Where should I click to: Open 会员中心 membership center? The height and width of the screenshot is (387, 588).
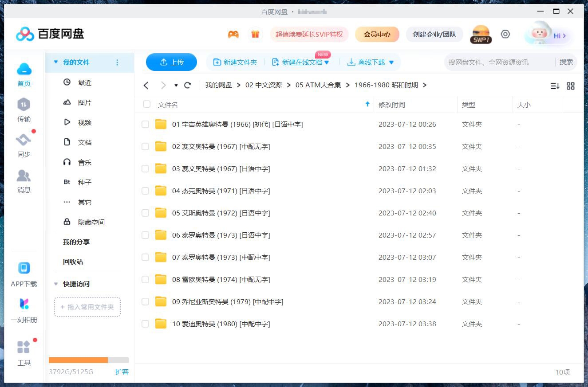[x=377, y=34]
